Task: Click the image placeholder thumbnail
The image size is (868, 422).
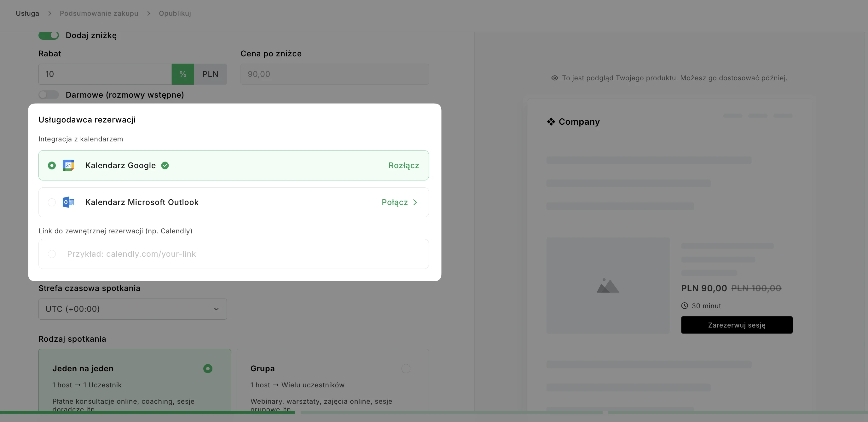Action: click(x=608, y=286)
